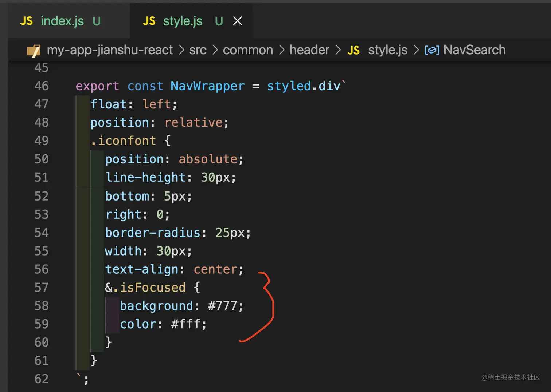Click the ".iconfont" selector

click(x=123, y=140)
